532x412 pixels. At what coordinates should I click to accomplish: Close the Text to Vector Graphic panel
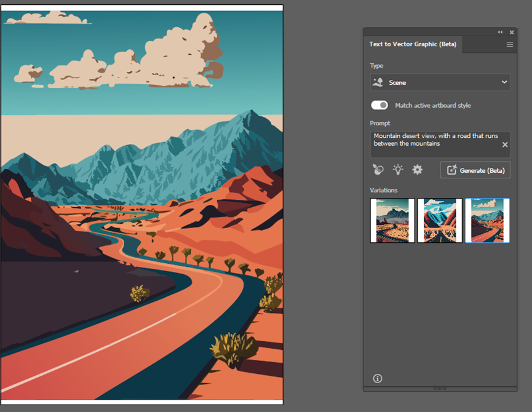(x=511, y=32)
